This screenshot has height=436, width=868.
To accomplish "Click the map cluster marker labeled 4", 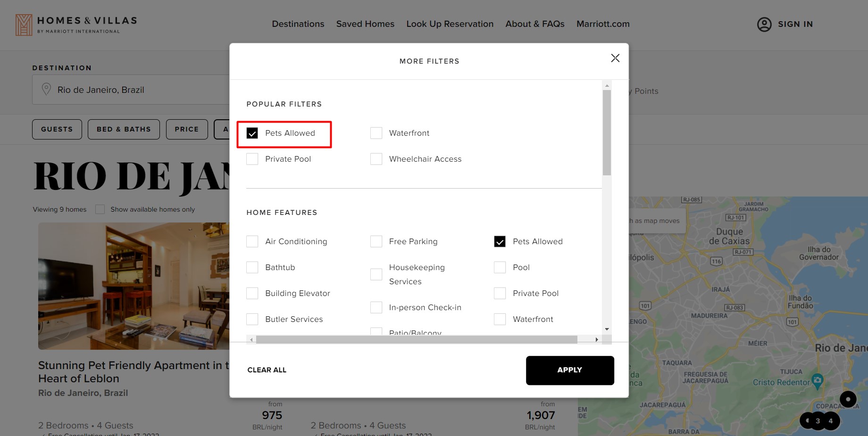I will (831, 421).
